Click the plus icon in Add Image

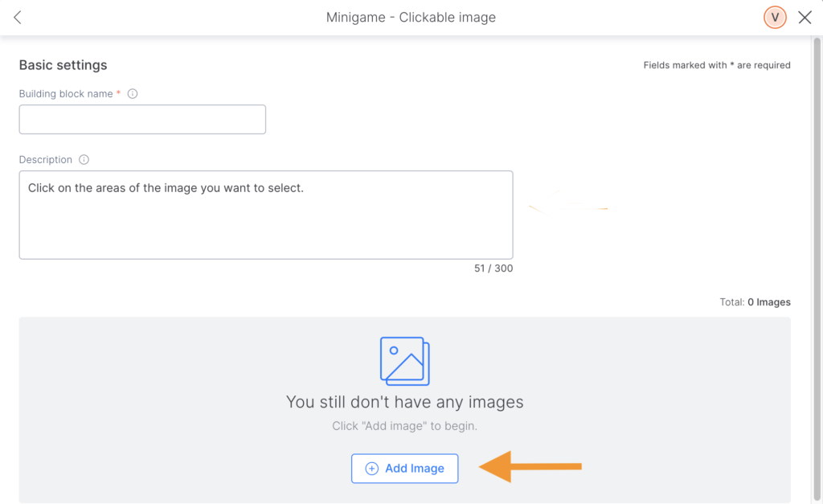coord(371,469)
